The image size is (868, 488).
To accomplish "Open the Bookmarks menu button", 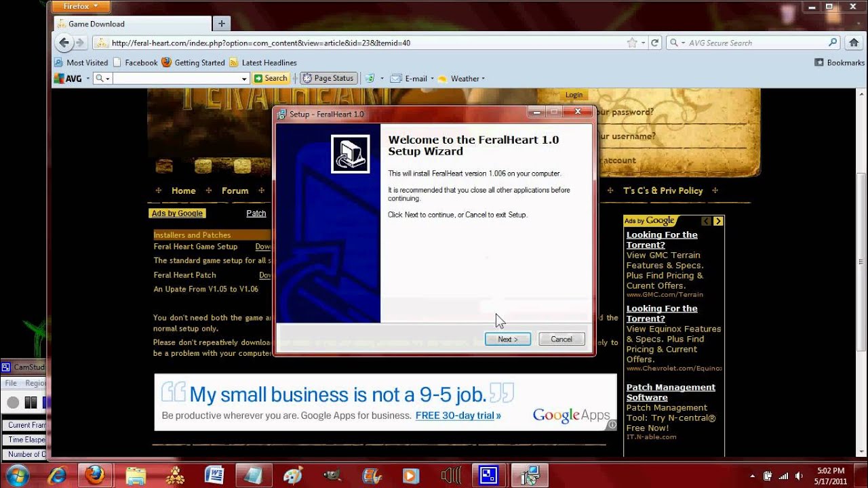I will 840,62.
